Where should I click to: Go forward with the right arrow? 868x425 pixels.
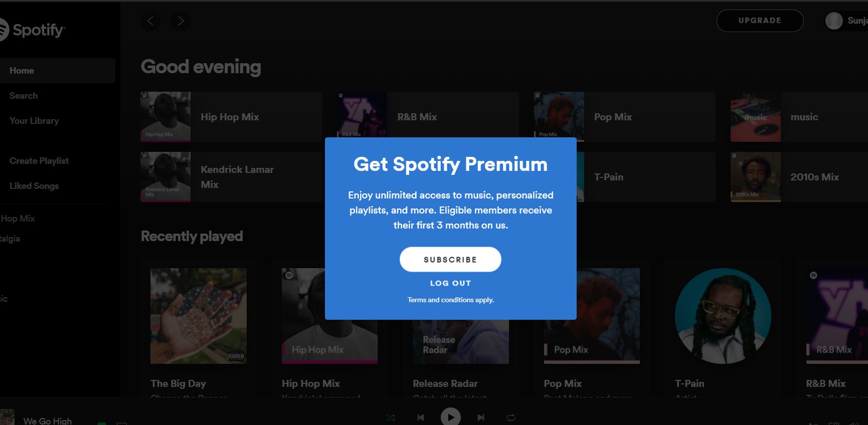181,21
